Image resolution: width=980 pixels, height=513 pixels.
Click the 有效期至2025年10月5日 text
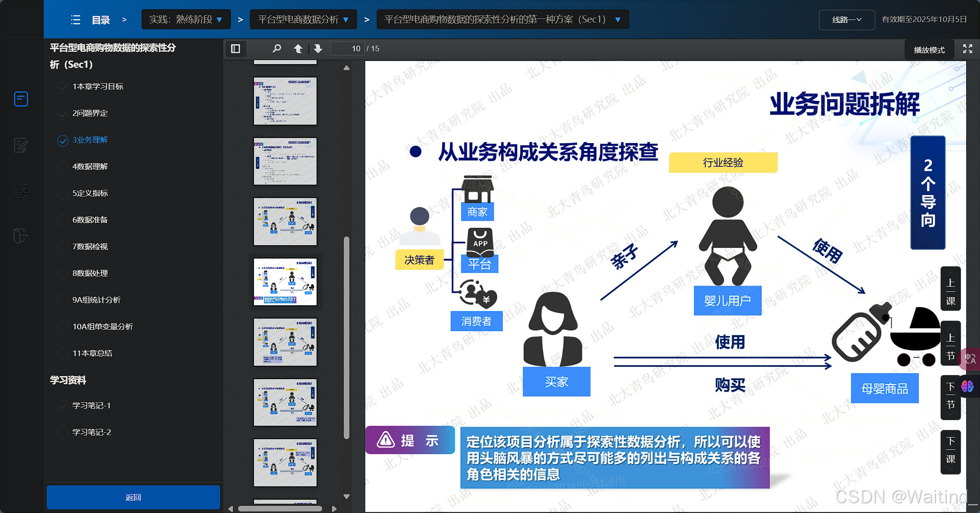[924, 19]
